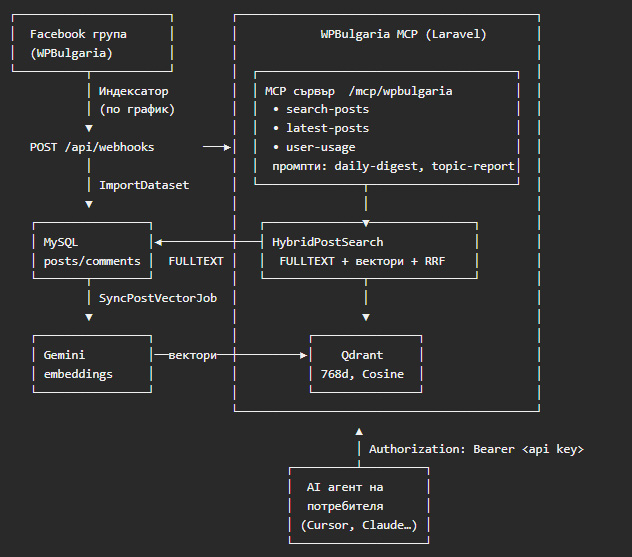Click 'FULLTEXT + вектори + RRF' text
632x557 pixels.
362,261
